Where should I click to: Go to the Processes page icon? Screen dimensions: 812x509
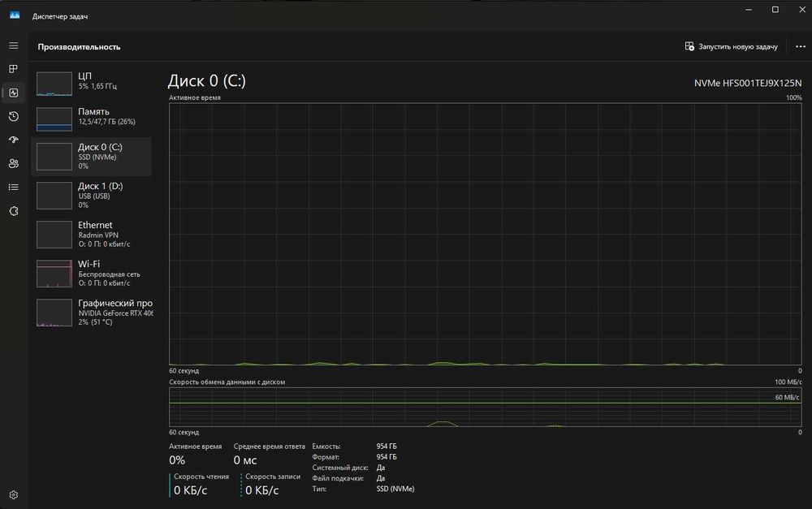[x=14, y=69]
